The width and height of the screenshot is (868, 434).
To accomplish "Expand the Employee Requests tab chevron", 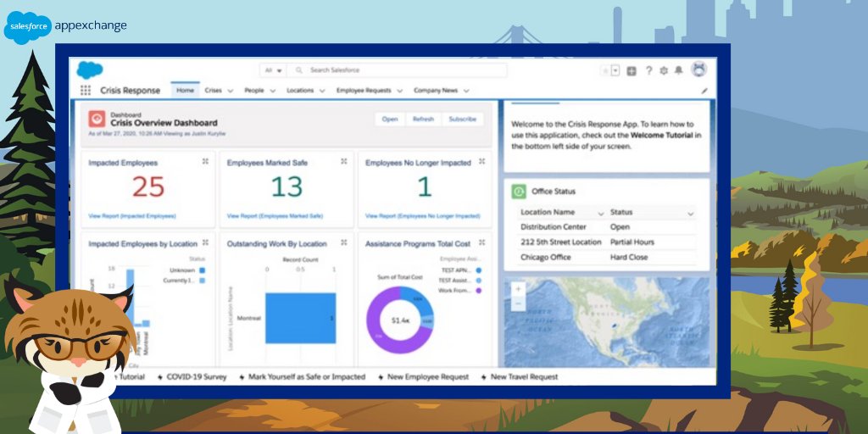I will [400, 91].
